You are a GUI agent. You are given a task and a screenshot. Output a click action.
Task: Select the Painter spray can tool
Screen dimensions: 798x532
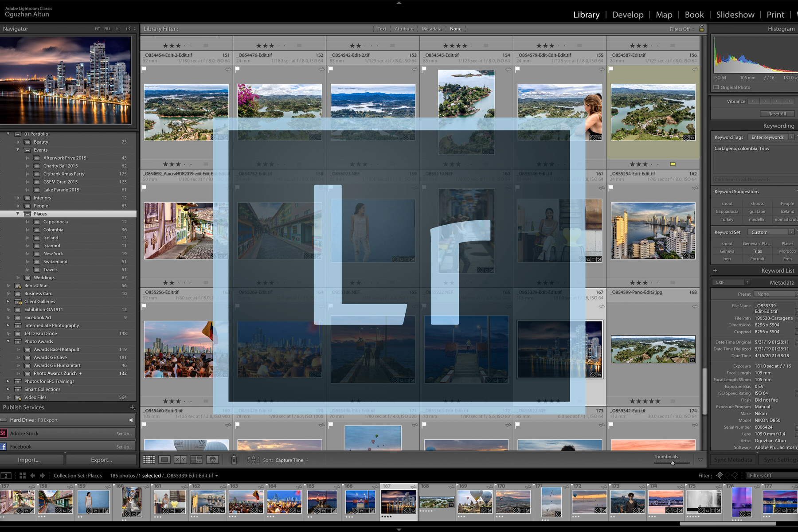[234, 459]
